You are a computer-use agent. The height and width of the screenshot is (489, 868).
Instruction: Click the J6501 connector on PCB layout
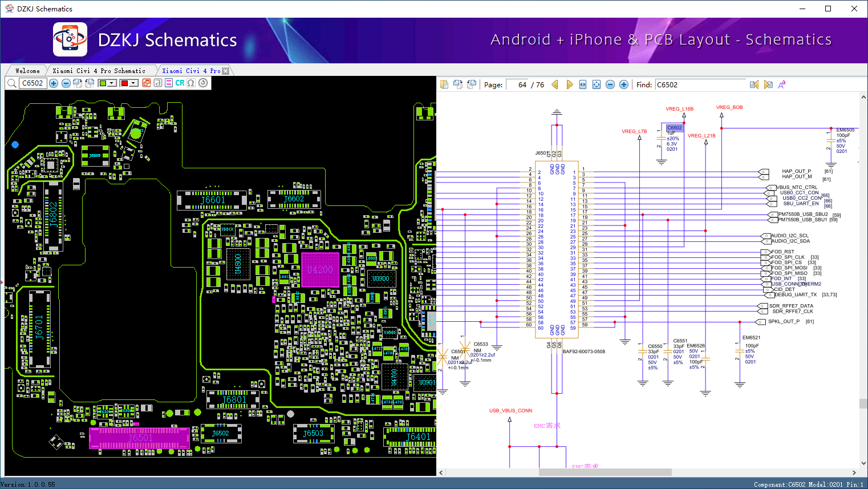[140, 438]
